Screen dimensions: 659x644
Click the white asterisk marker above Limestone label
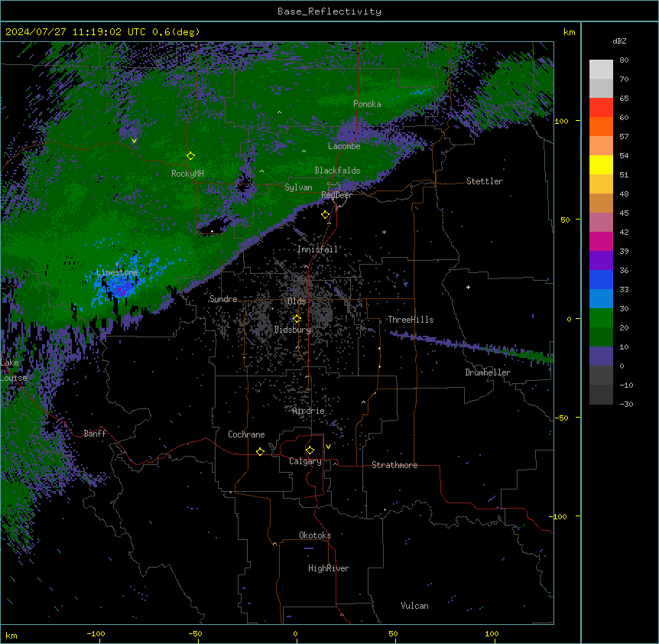[118, 265]
